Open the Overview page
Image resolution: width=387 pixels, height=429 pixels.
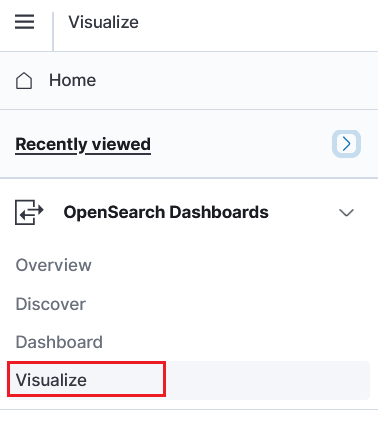[53, 265]
